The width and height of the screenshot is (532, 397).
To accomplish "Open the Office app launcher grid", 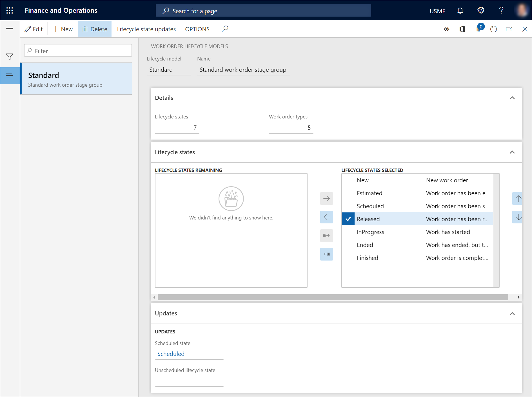I will [x=10, y=10].
